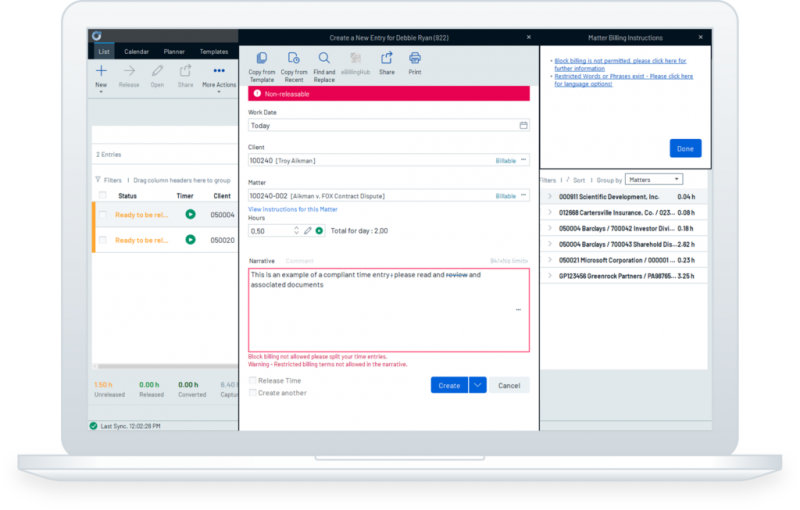
Task: Switch to the Calendar tab
Action: pyautogui.click(x=136, y=51)
